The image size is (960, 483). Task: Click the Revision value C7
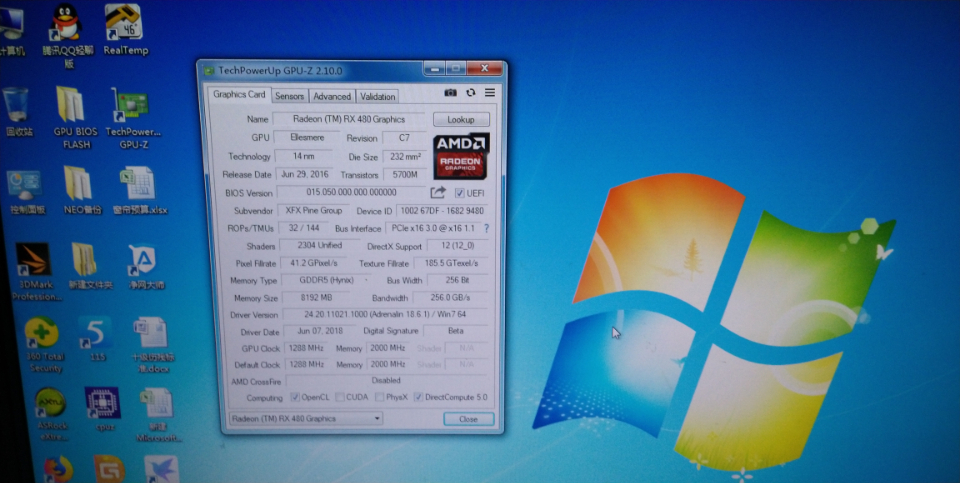[x=404, y=138]
